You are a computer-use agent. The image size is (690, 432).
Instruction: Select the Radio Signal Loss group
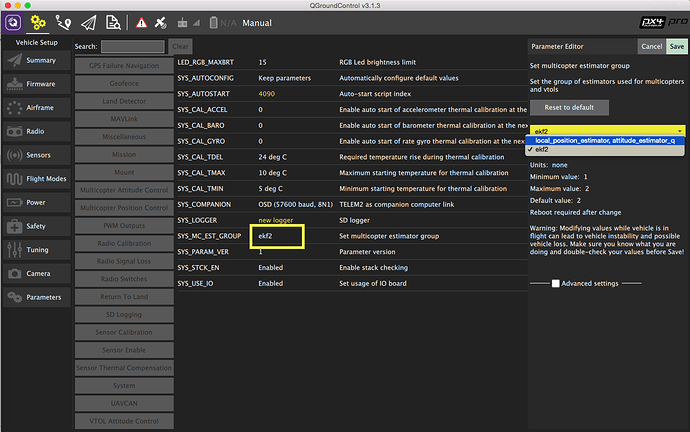124,261
